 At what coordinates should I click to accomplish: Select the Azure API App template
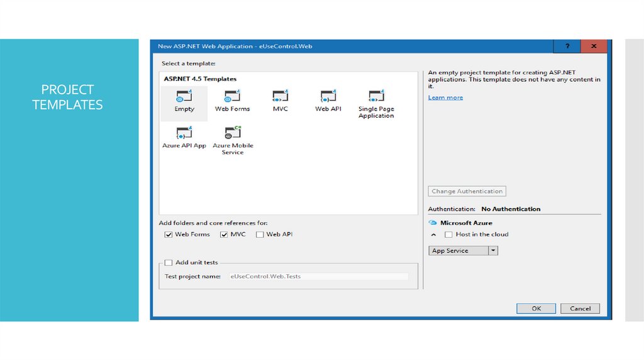pos(184,138)
